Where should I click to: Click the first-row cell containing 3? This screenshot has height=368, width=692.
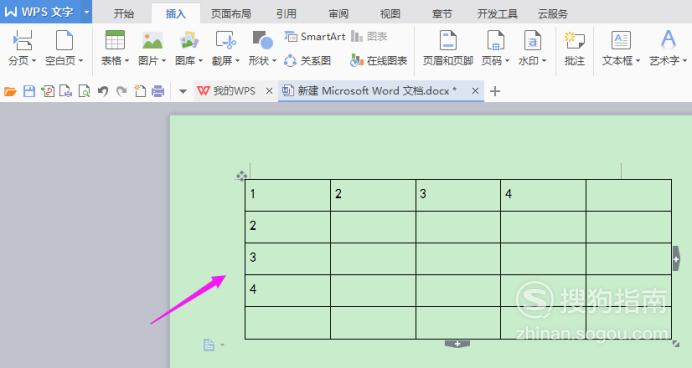click(458, 195)
